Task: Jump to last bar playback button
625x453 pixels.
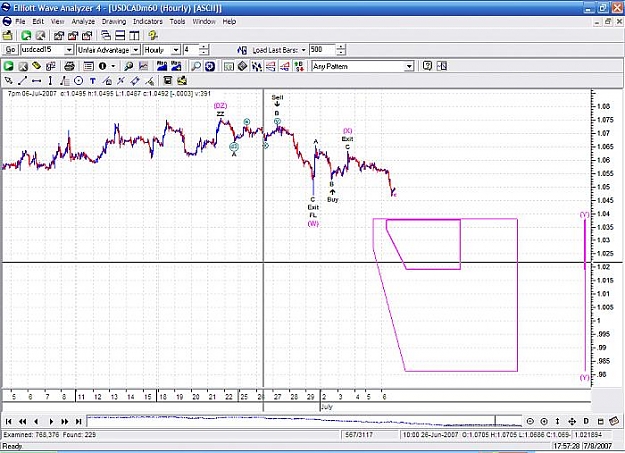Action: click(x=79, y=421)
